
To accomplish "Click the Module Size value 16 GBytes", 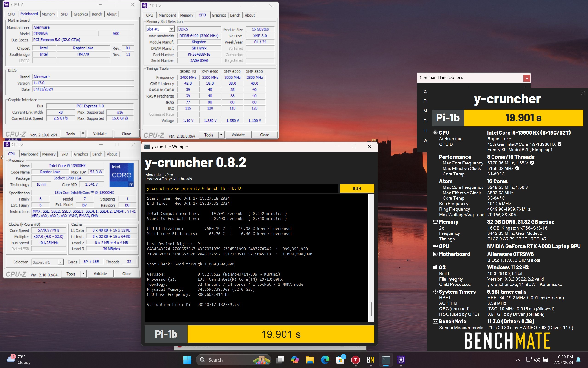I will point(260,29).
